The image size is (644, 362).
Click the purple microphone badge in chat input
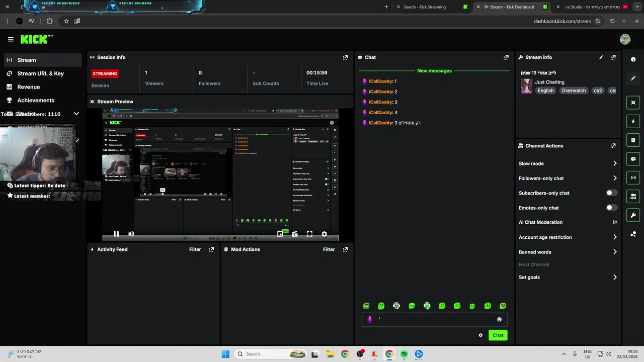tap(370, 319)
